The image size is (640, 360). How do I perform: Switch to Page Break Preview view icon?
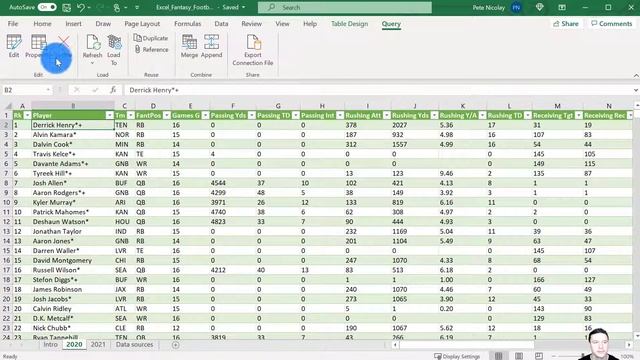(x=539, y=356)
